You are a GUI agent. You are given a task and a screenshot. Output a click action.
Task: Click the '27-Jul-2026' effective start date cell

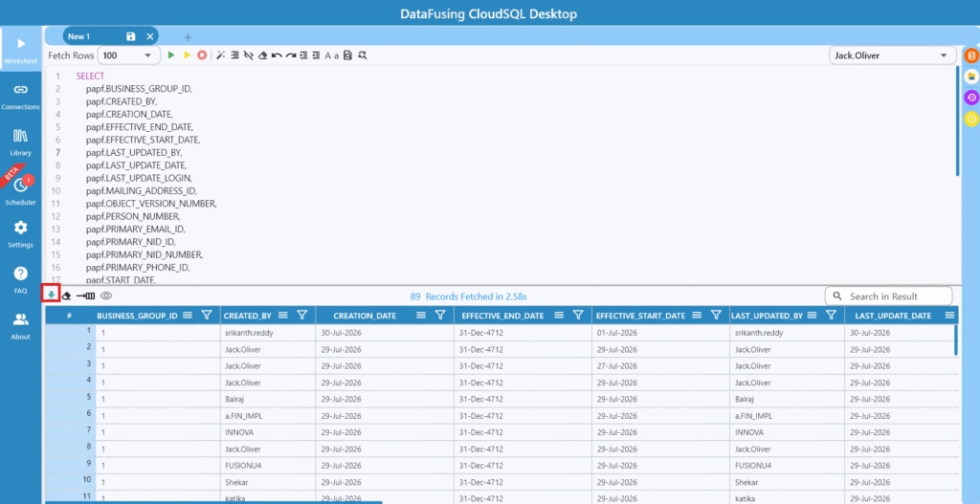[x=660, y=366]
